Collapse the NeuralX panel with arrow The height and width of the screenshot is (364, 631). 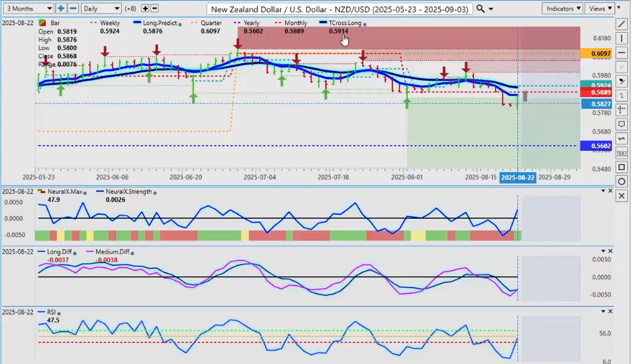click(603, 191)
